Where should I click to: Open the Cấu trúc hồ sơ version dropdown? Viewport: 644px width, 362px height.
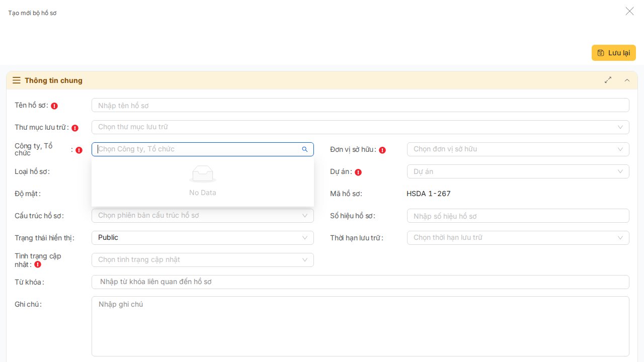point(202,216)
